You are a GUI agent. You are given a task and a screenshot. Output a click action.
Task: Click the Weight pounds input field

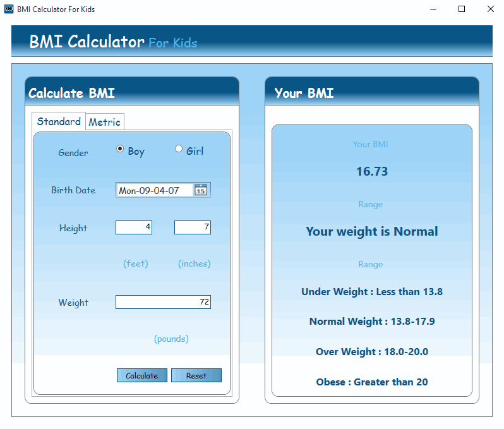pyautogui.click(x=164, y=302)
